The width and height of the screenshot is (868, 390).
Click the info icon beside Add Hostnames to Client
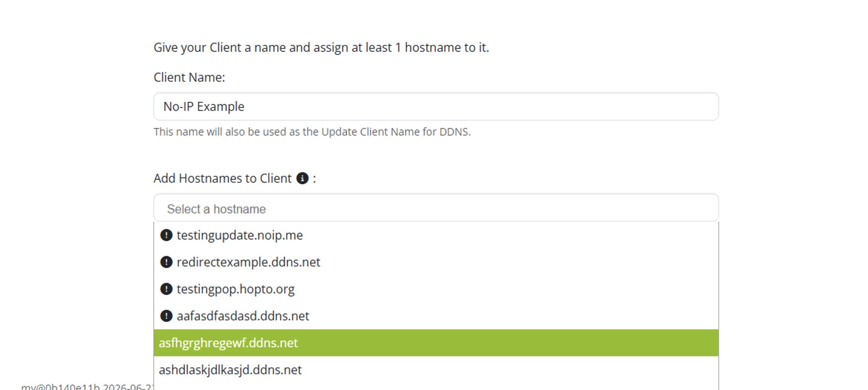click(x=302, y=178)
